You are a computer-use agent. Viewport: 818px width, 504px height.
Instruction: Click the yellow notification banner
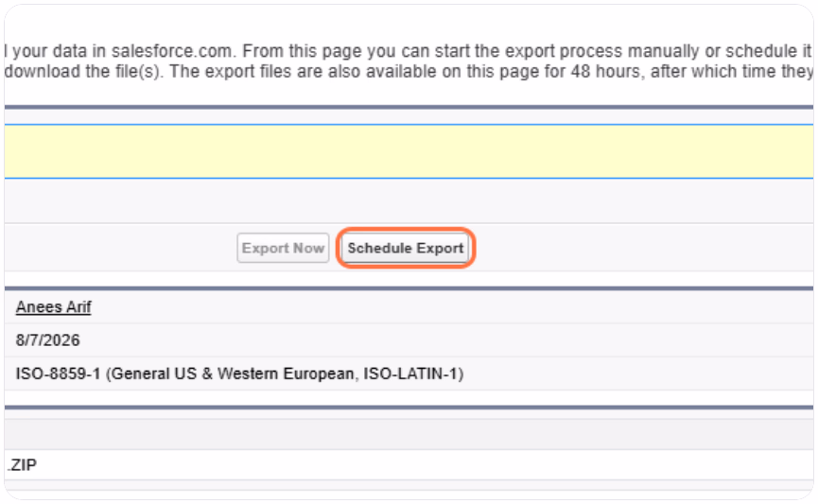point(409,151)
